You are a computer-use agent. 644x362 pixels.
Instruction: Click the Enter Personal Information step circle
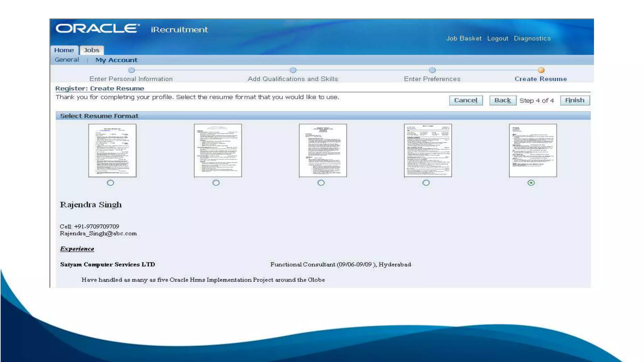coord(131,70)
